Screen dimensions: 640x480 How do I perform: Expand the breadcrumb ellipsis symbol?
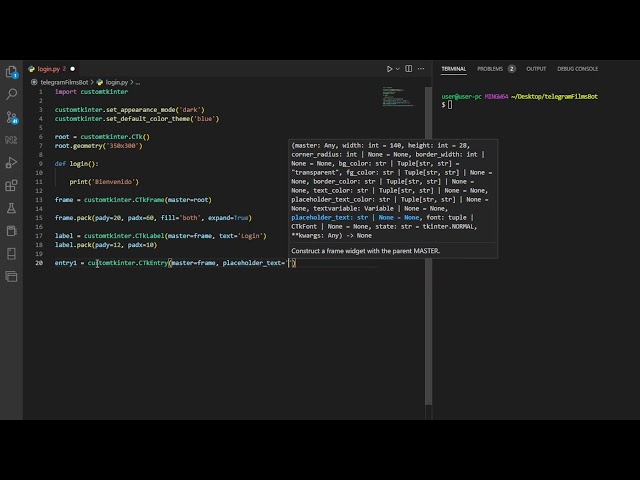(x=138, y=82)
